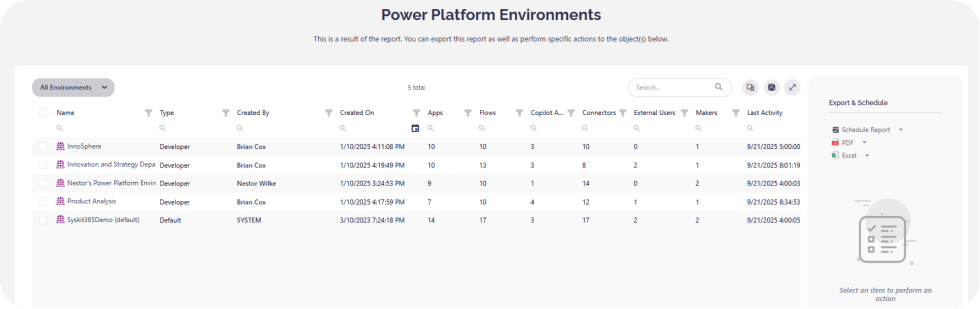The image size is (980, 309).
Task: Open the Nestor's Power Platform Envir link
Action: coord(112,183)
